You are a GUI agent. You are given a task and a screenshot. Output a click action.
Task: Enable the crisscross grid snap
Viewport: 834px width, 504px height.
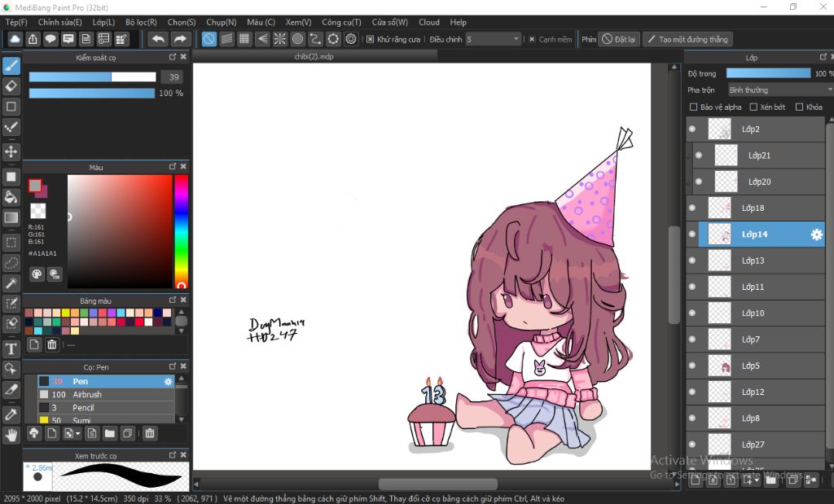[x=244, y=39]
